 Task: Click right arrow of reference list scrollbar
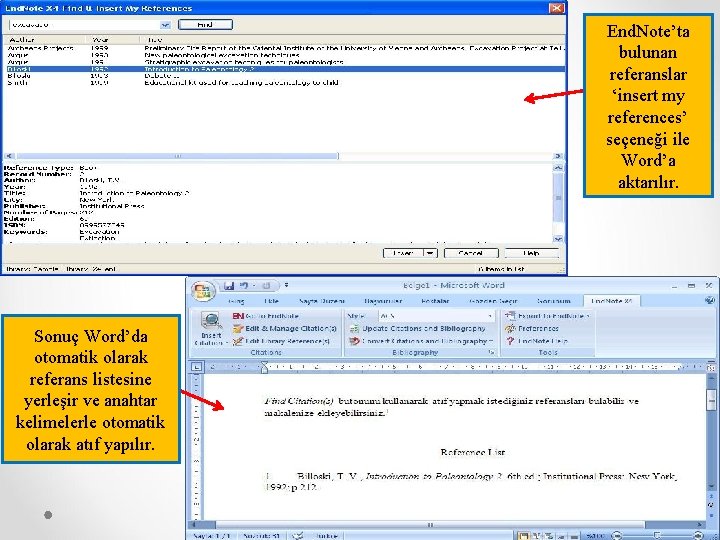[x=558, y=156]
